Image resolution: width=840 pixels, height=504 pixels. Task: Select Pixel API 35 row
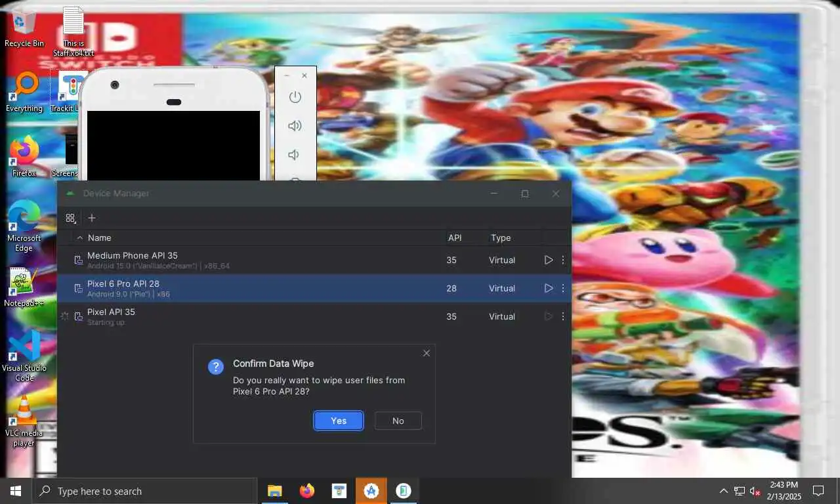click(314, 316)
